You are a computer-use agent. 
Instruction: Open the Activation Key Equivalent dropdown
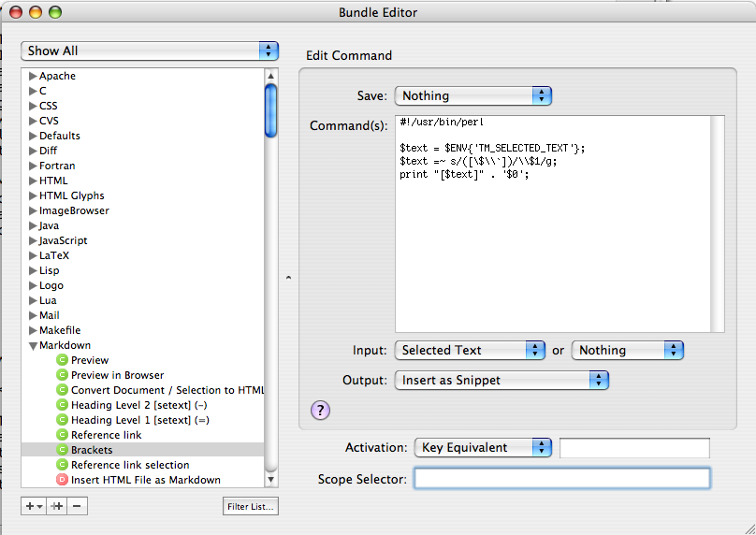coord(483,447)
